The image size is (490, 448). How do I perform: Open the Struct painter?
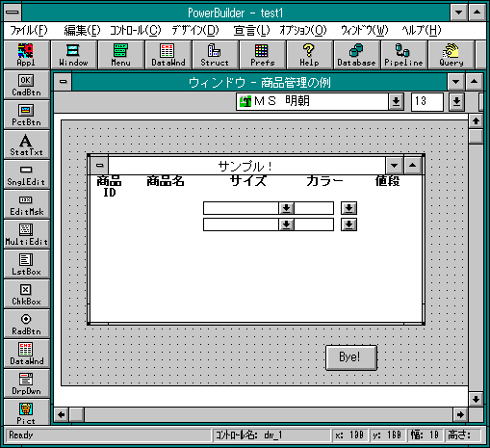215,55
